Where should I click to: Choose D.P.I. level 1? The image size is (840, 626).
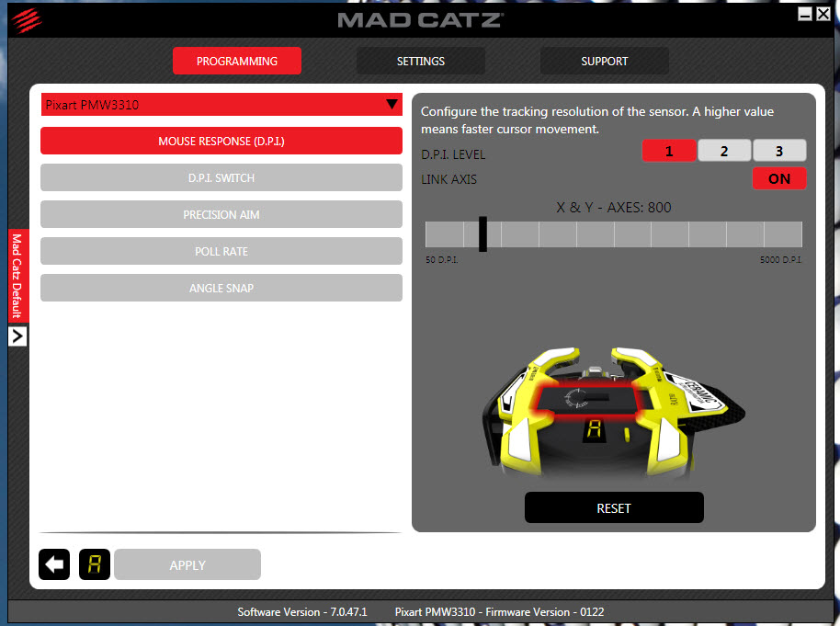[669, 151]
